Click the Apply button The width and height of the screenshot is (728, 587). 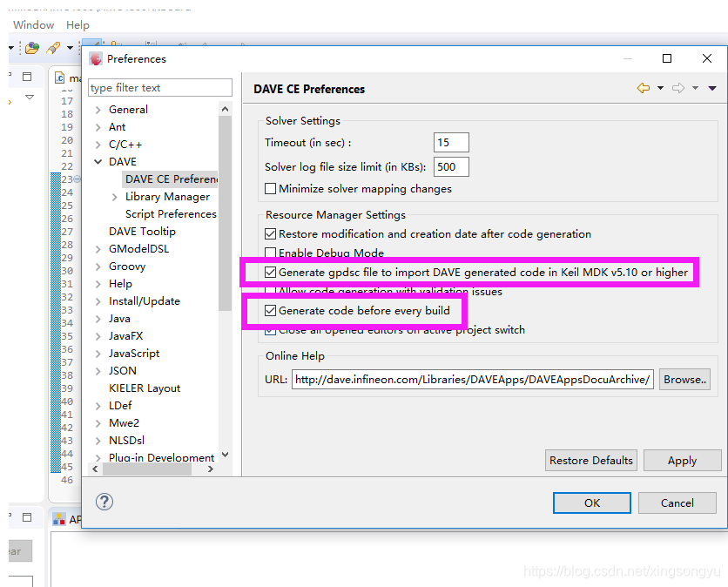point(683,460)
